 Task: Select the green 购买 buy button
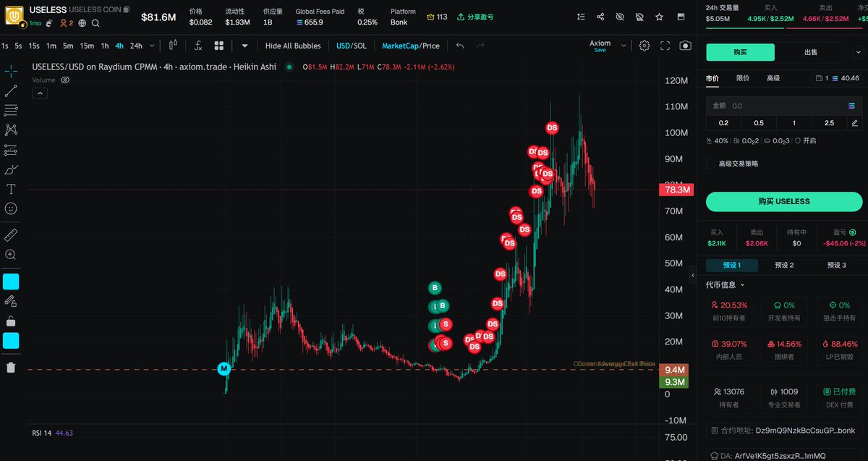pyautogui.click(x=740, y=52)
